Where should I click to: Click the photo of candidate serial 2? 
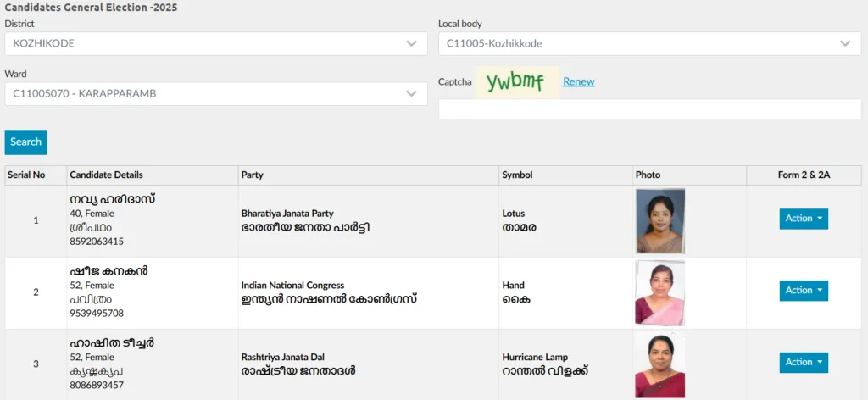(659, 292)
